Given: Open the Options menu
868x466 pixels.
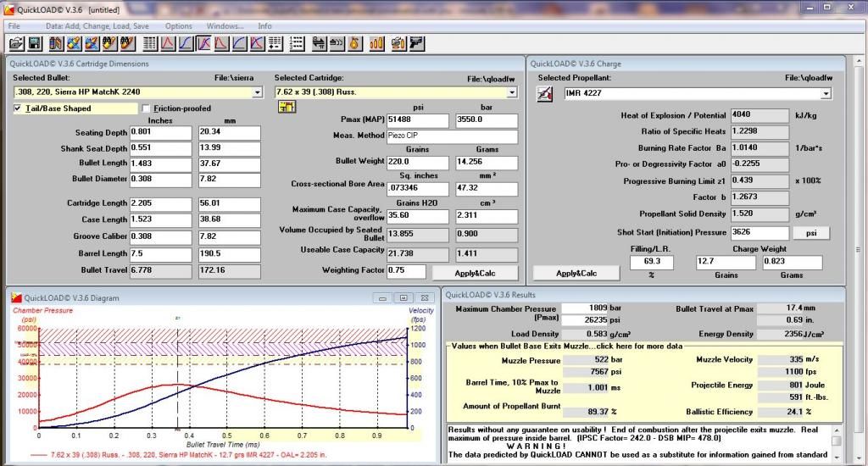Looking at the screenshot, I should point(179,26).
